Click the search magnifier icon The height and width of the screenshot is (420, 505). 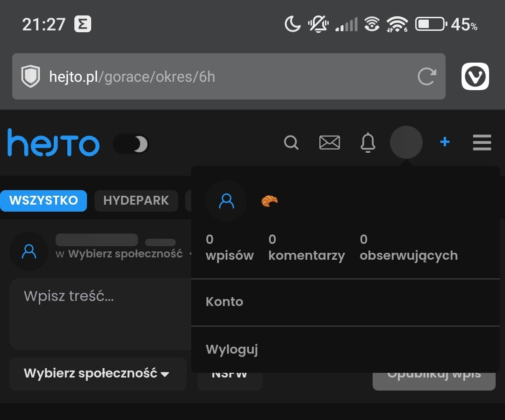291,142
